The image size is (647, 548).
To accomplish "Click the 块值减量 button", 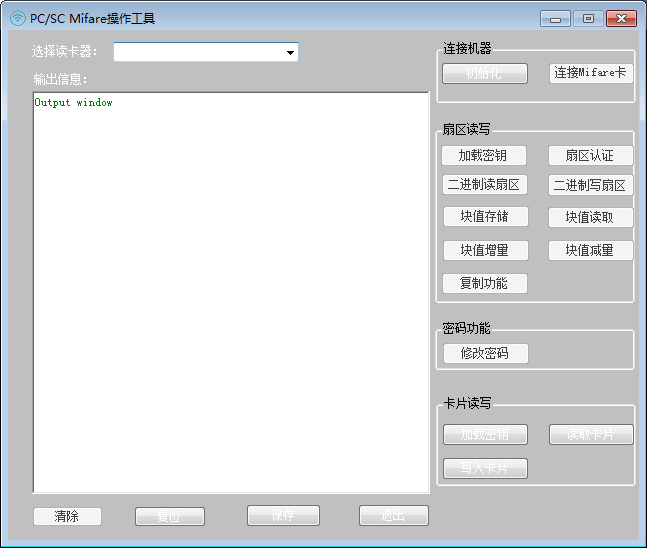I will click(x=590, y=250).
